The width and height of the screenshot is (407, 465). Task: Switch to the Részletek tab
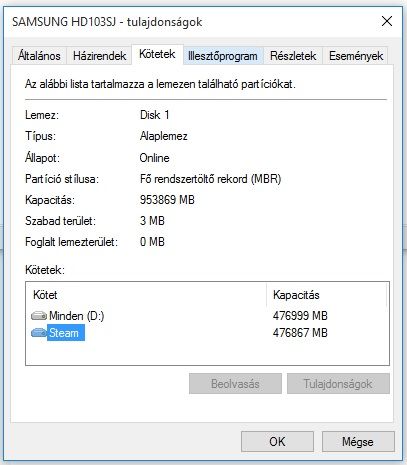[293, 55]
